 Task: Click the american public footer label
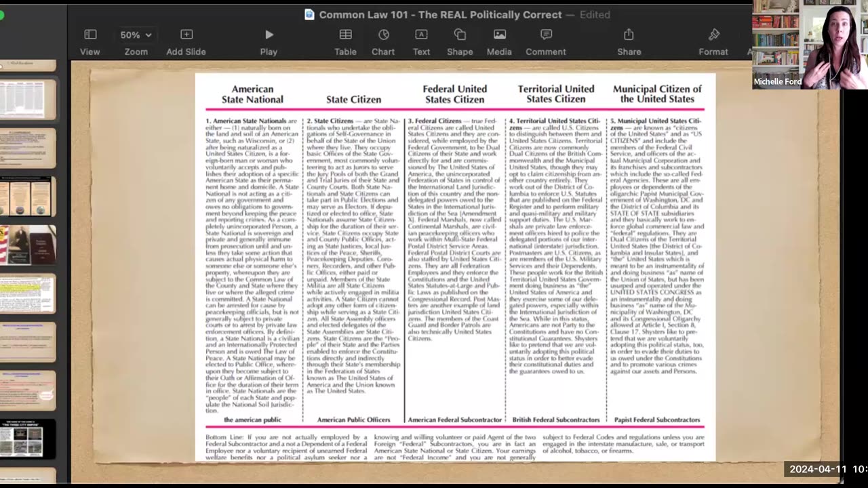tap(252, 420)
